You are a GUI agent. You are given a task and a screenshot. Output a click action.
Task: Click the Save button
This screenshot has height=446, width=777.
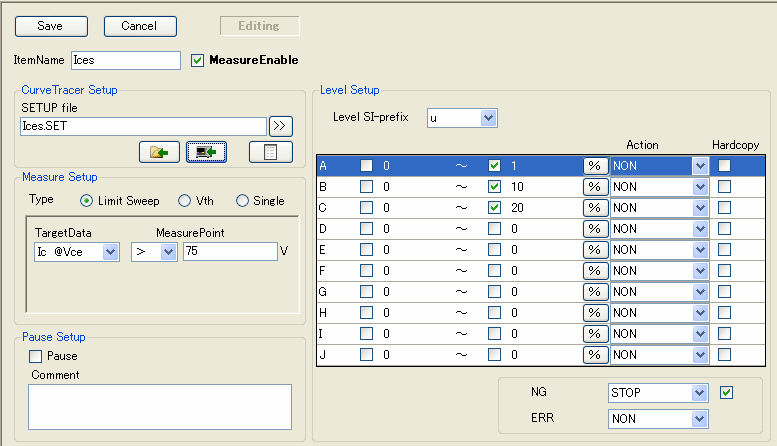[52, 26]
